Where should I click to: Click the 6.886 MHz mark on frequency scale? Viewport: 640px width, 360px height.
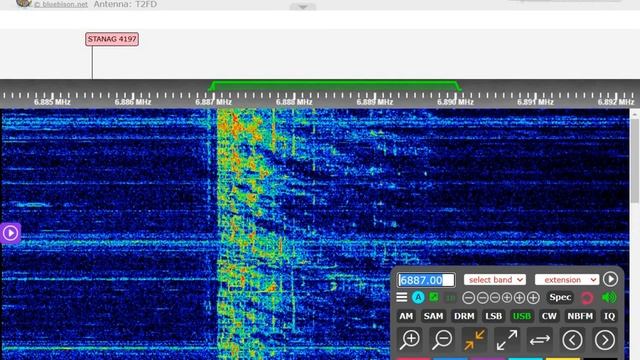(x=133, y=102)
